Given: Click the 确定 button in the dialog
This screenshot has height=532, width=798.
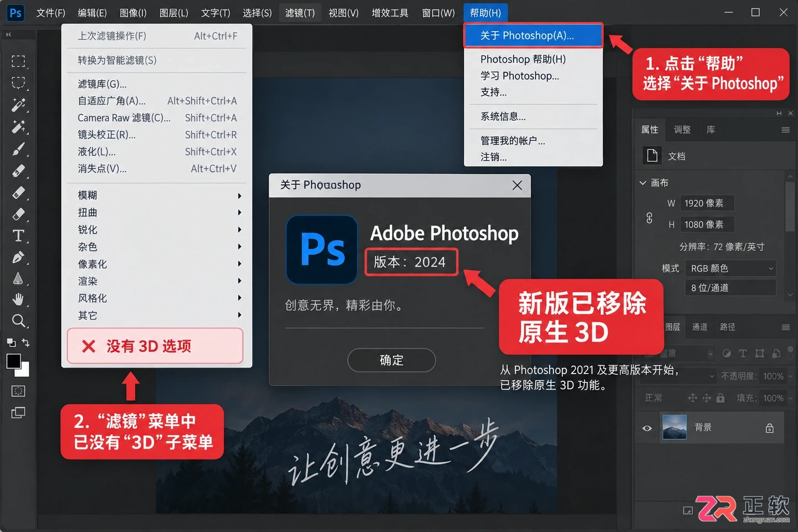Looking at the screenshot, I should tap(391, 360).
